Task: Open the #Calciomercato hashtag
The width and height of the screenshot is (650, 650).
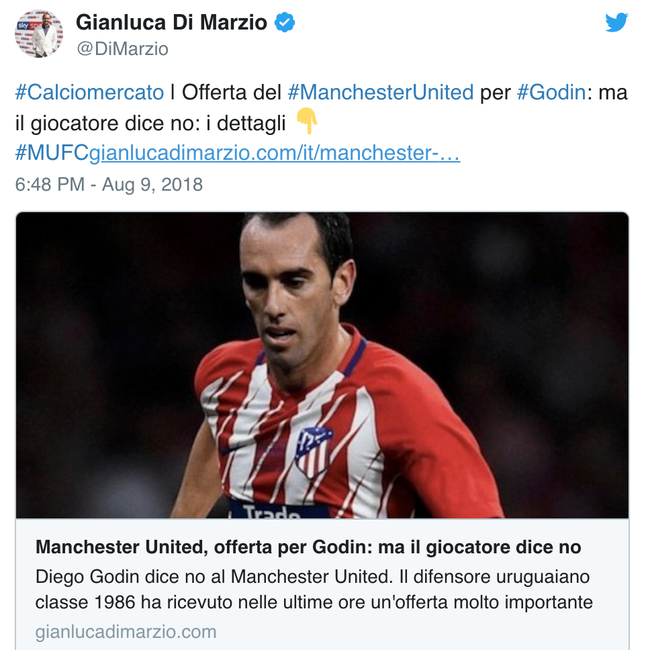Action: coord(90,92)
